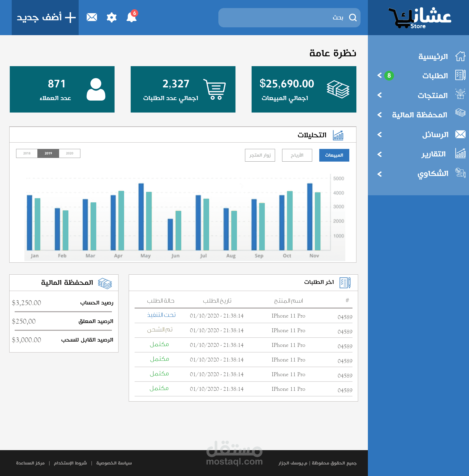This screenshot has width=469, height=476.
Task: Click the orders checklist icon in sidebar
Action: (460, 75)
